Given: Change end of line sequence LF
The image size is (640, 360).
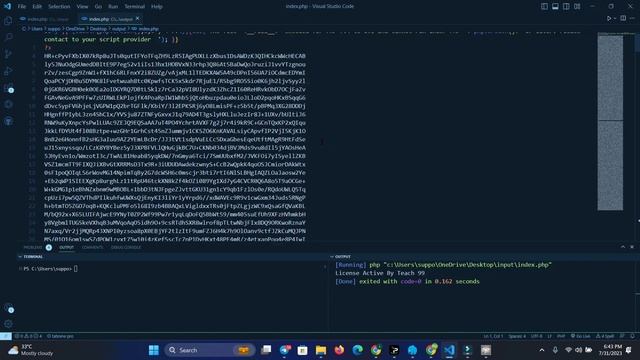Looking at the screenshot, I should coord(549,336).
